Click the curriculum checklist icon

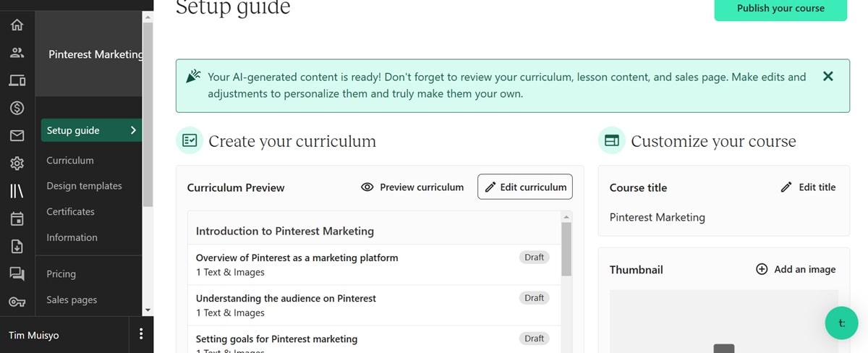190,140
